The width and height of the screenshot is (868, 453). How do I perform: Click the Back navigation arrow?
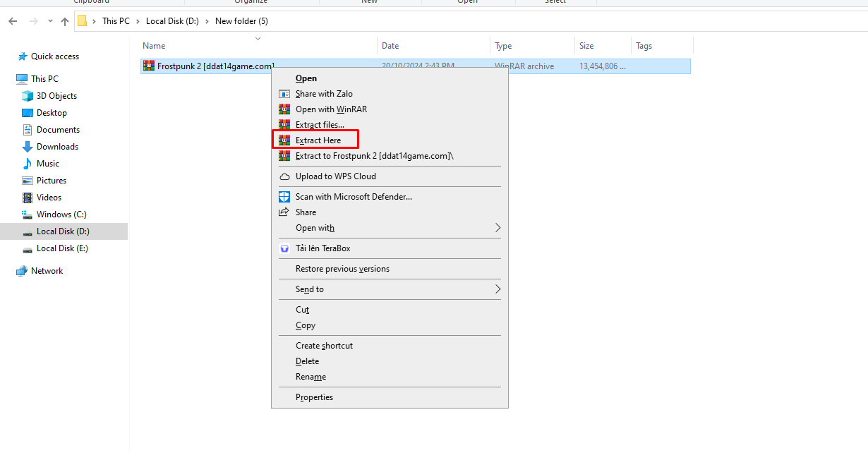[13, 21]
